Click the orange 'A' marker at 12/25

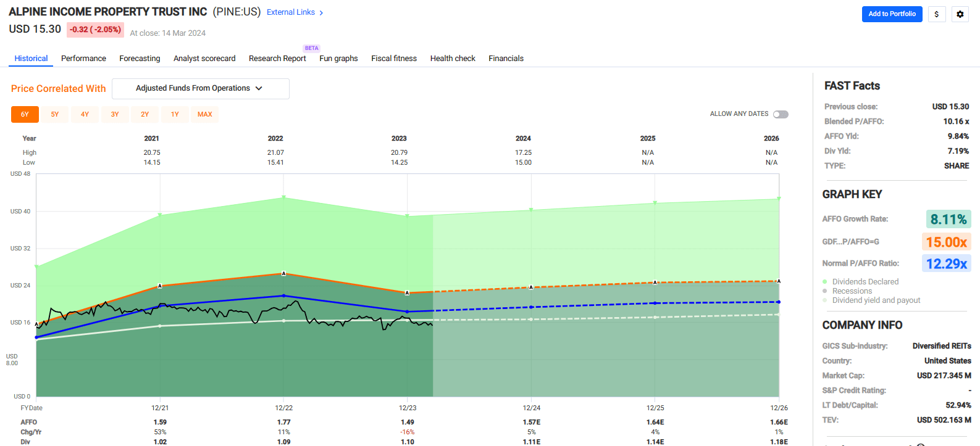click(655, 283)
